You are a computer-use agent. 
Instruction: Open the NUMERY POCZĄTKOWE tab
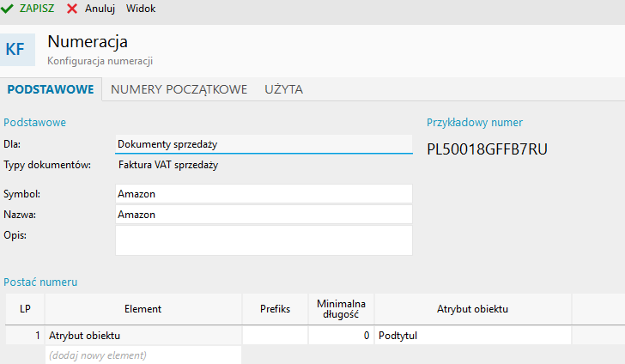pyautogui.click(x=179, y=89)
